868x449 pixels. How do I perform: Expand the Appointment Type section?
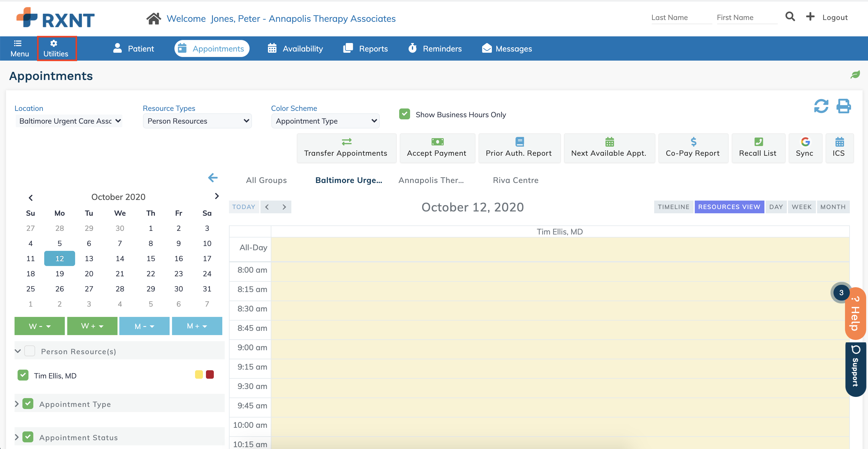coord(17,404)
